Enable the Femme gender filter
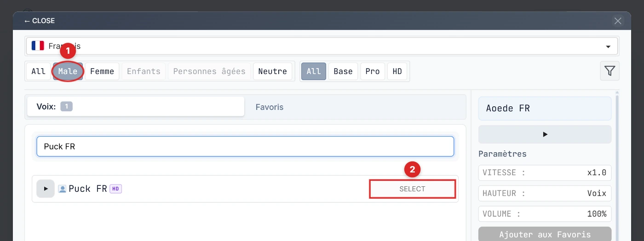Image resolution: width=644 pixels, height=241 pixels. 102,71
